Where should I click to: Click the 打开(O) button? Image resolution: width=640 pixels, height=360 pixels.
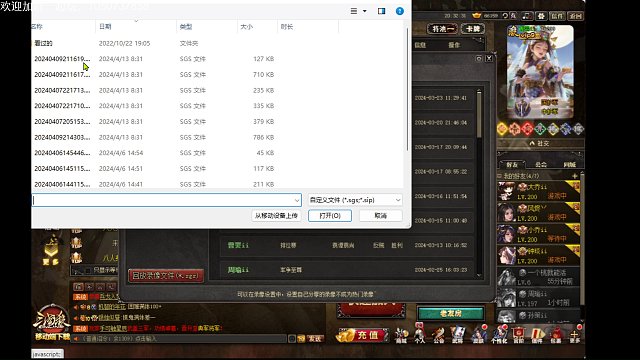330,216
